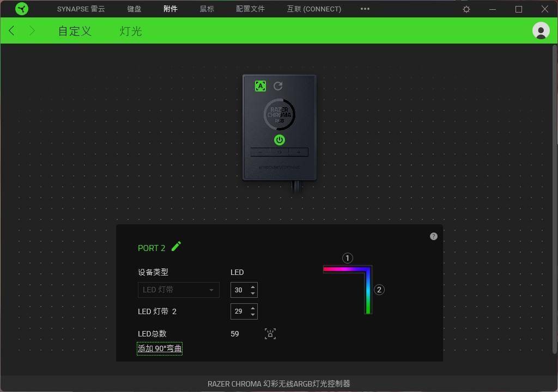Click the LED 灯带 2 field showing 29

[240, 311]
